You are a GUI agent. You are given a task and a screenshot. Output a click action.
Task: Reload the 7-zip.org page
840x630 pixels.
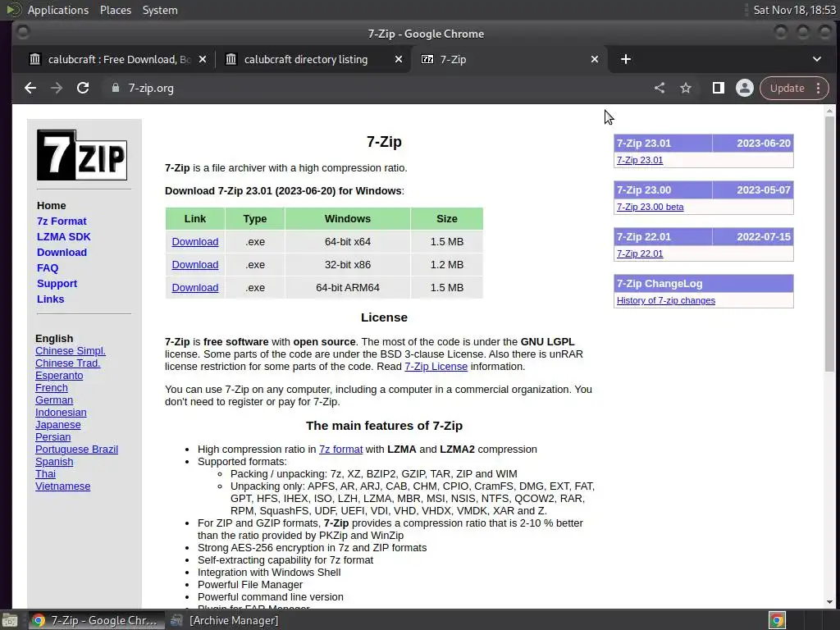click(83, 89)
